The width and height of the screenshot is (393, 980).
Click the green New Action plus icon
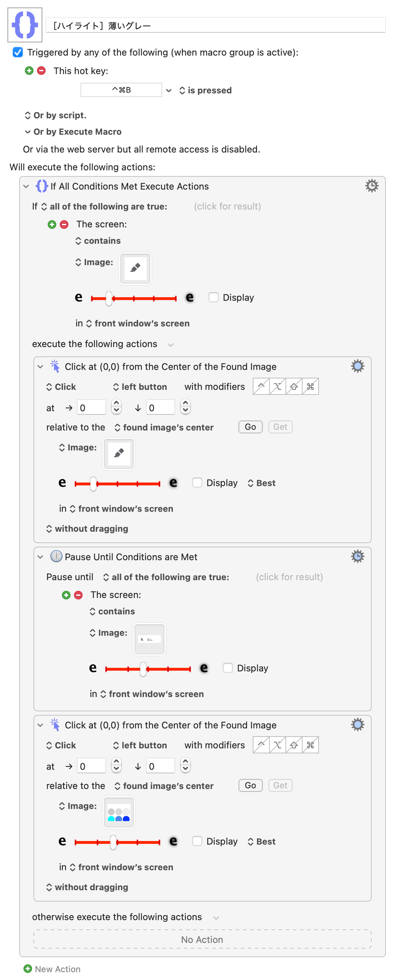tap(28, 969)
